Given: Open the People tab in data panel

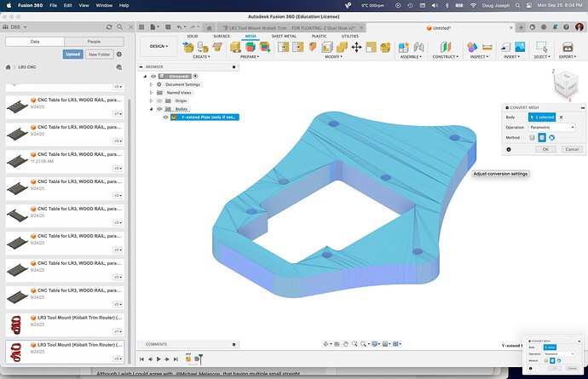Looking at the screenshot, I should 94,42.
